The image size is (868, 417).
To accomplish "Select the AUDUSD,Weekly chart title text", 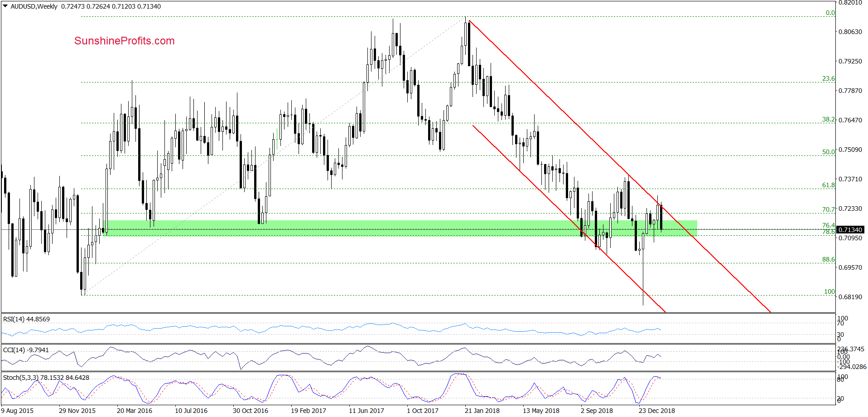I will pos(34,6).
